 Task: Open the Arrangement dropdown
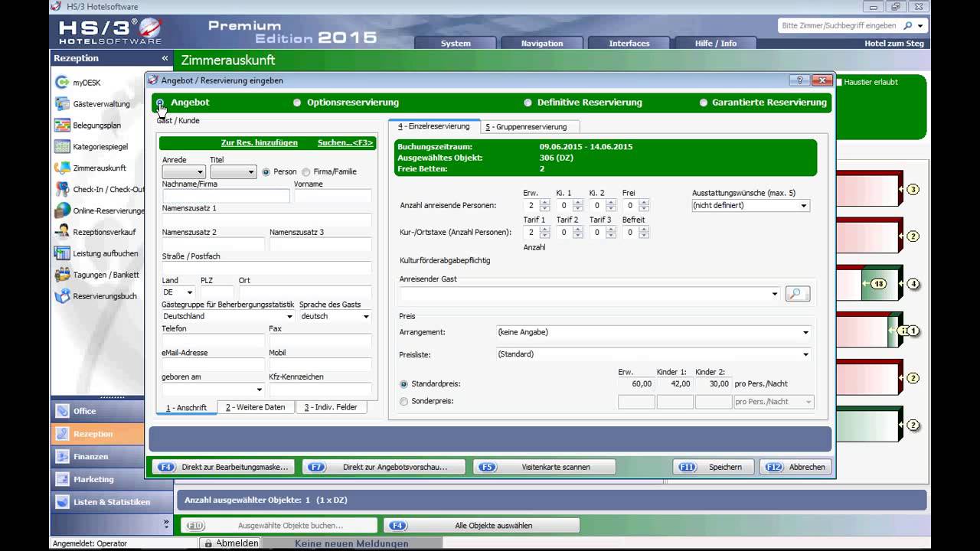(x=654, y=332)
